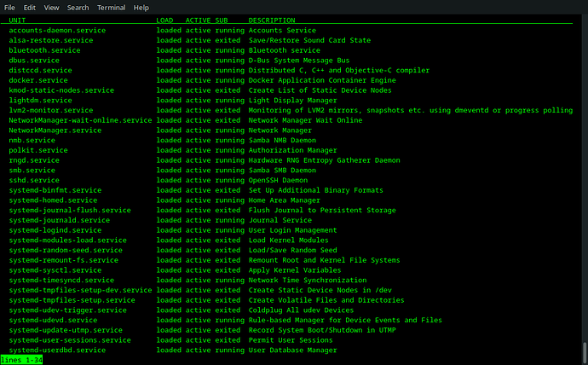Select systemd-logind.service text
The width and height of the screenshot is (588, 365).
(55, 230)
